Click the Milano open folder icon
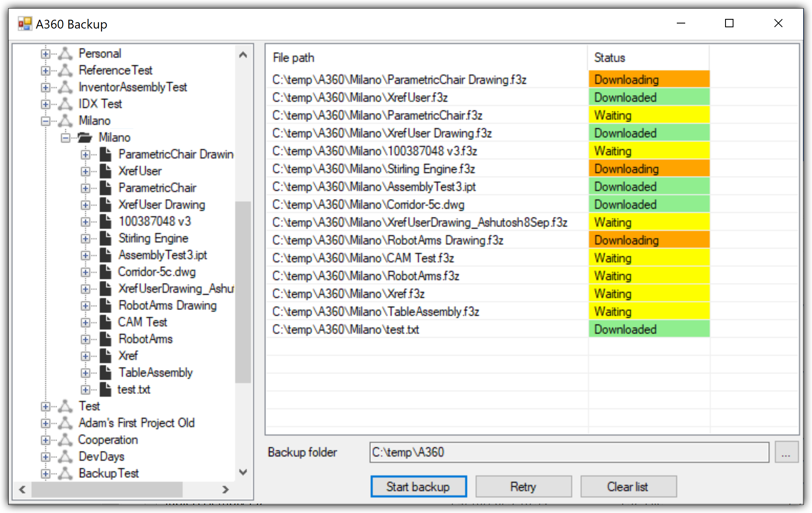The image size is (812, 513). point(85,137)
